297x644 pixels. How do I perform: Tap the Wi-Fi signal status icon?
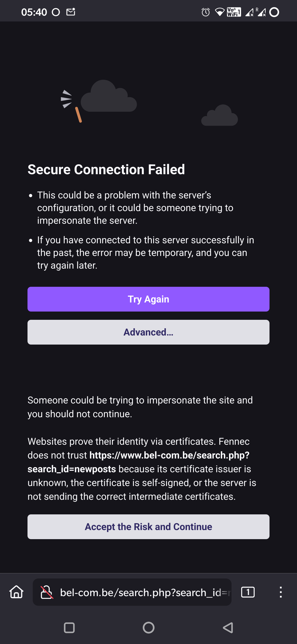tap(219, 12)
